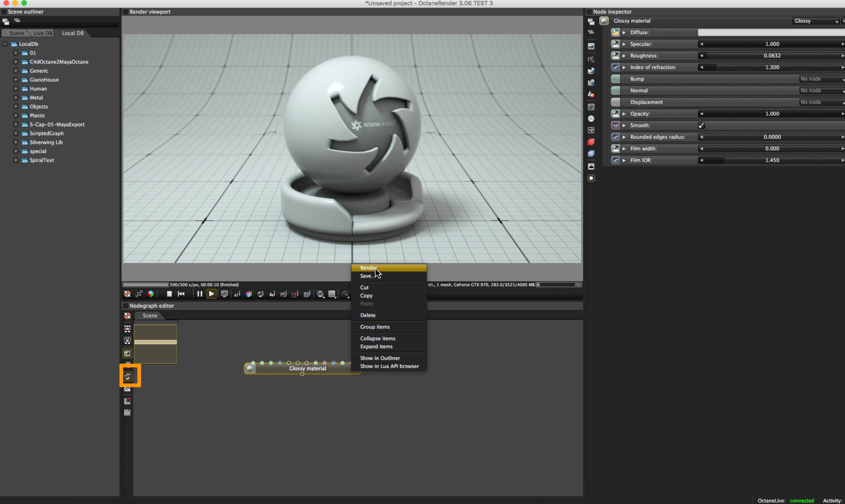This screenshot has width=845, height=504.
Task: Toggle the Smooth checkbox
Action: [701, 125]
